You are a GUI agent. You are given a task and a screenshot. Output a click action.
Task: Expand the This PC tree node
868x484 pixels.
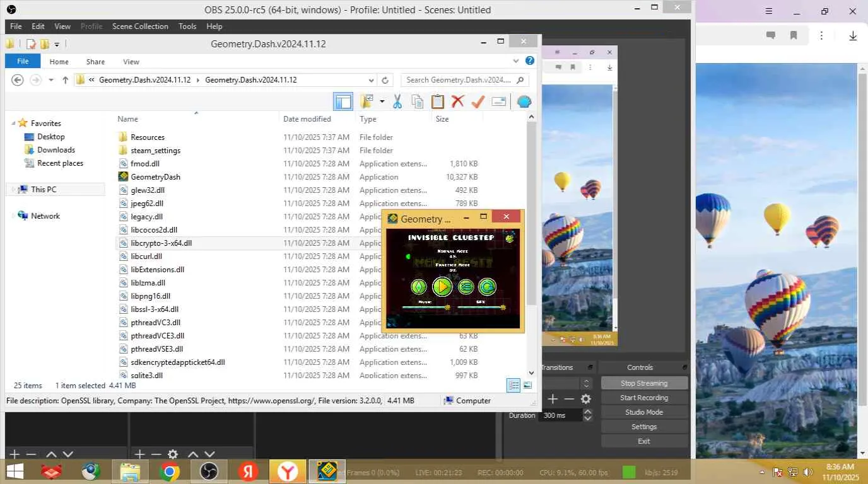(x=13, y=190)
